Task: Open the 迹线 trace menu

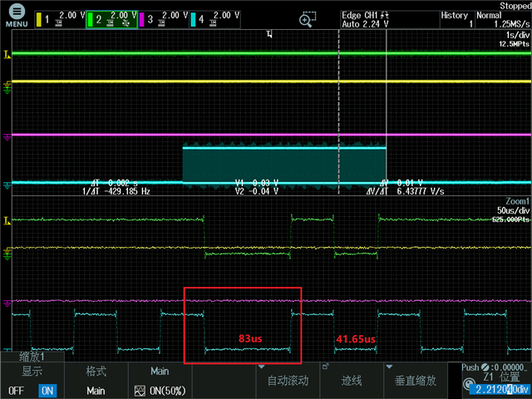Action: tap(352, 381)
